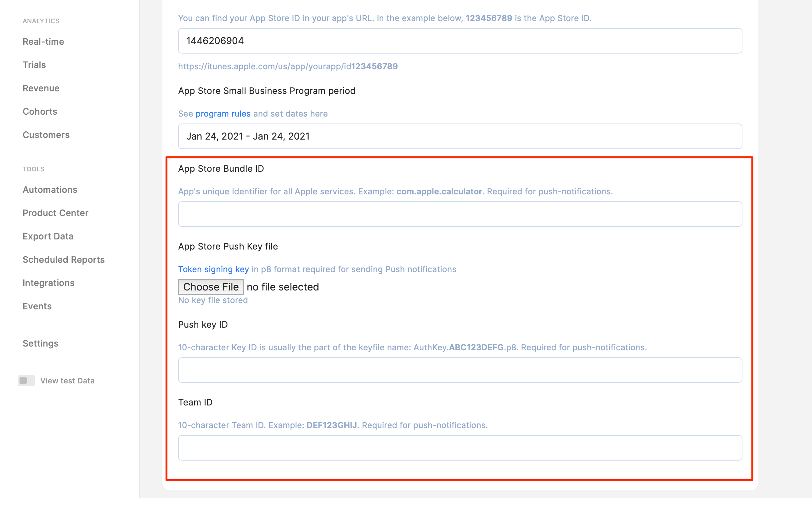The width and height of the screenshot is (812, 511).
Task: Open Small Business Program date range picker
Action: 460,136
